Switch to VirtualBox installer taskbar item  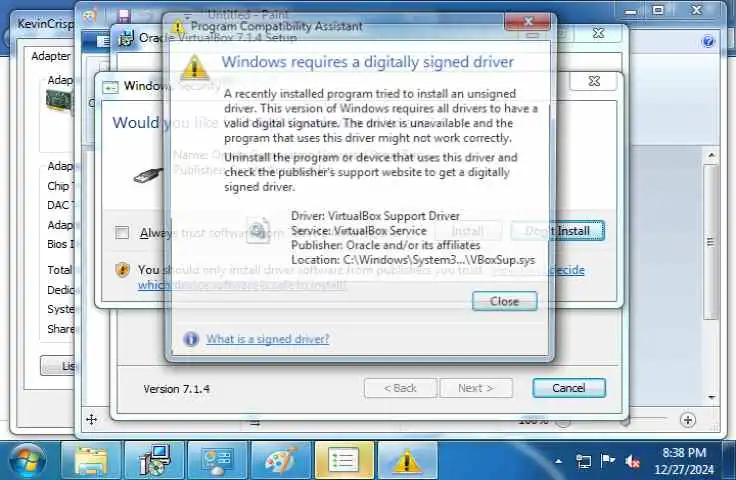pyautogui.click(x=155, y=460)
